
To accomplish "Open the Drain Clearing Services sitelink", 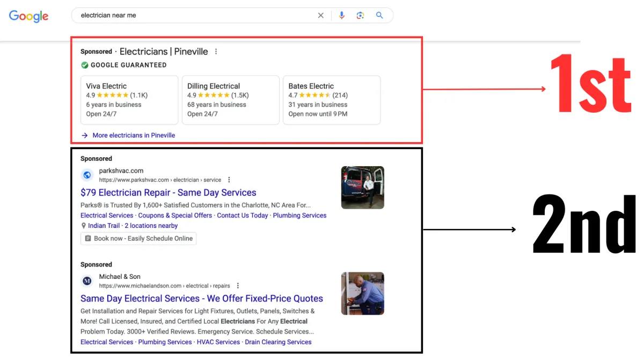I will click(278, 342).
